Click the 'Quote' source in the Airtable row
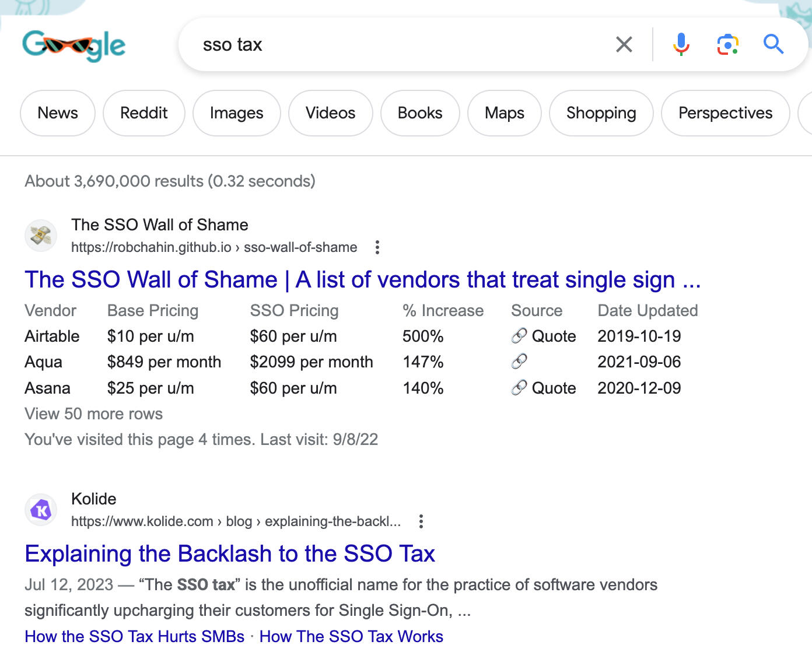 pos(554,336)
